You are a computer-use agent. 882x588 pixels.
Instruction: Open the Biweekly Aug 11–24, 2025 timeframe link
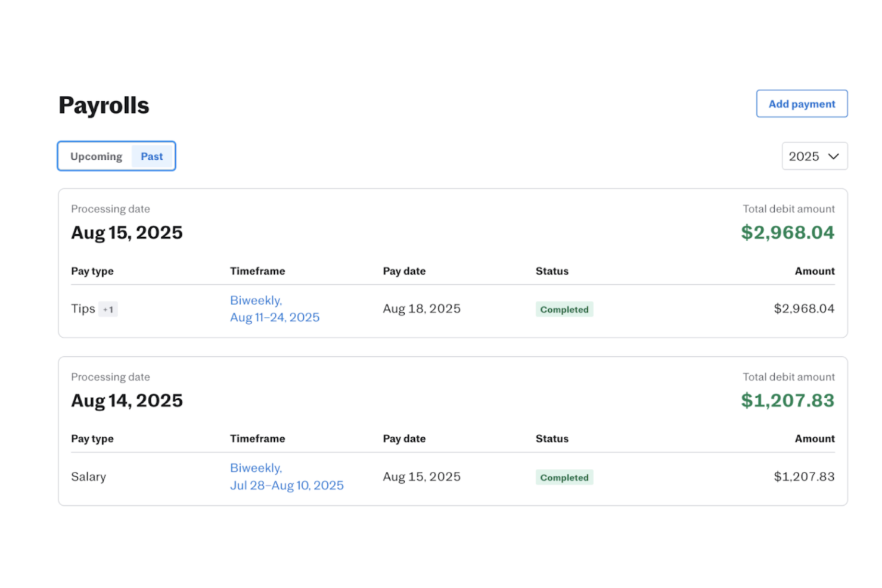click(x=274, y=309)
